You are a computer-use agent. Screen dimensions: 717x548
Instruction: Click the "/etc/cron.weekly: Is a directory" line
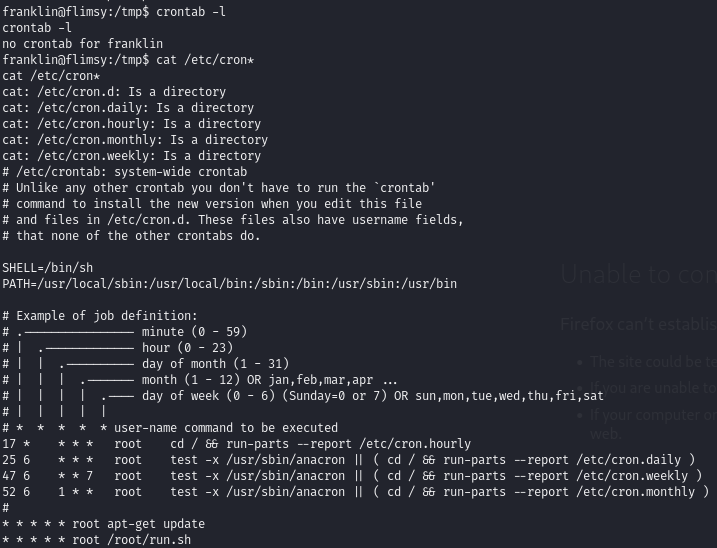click(x=131, y=155)
